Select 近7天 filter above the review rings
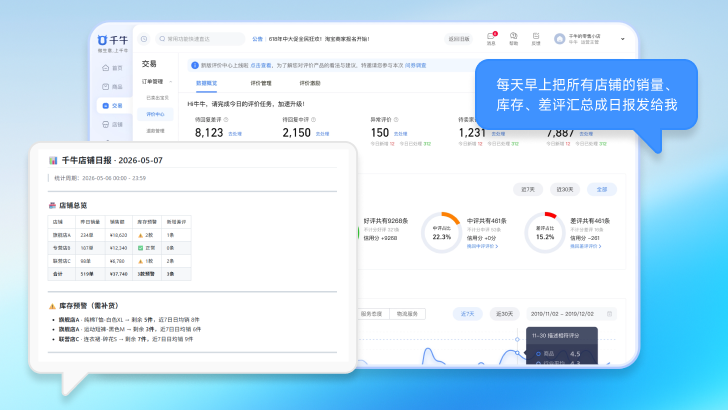 pyautogui.click(x=528, y=189)
